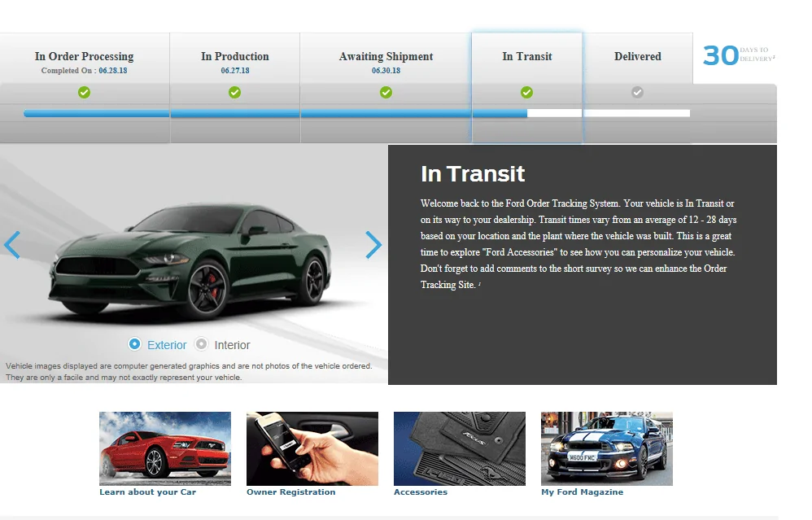Click the In Transit green checkmark

(526, 92)
